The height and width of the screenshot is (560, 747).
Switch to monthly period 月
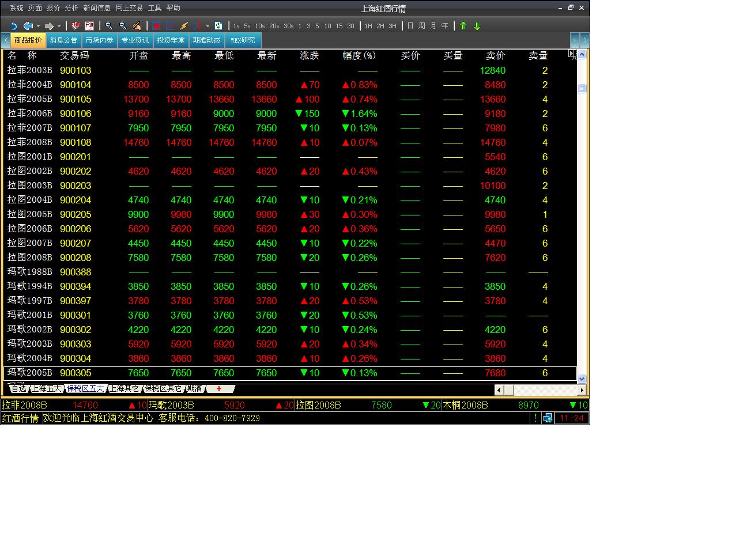[433, 26]
